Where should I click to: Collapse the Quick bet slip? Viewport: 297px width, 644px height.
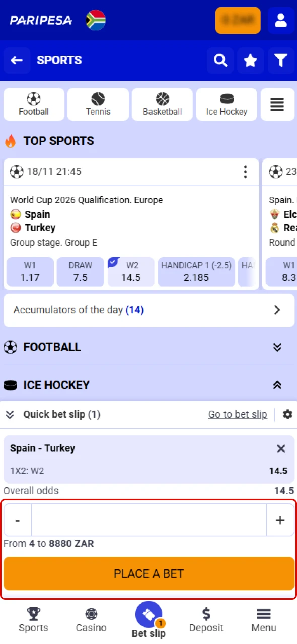coord(10,414)
